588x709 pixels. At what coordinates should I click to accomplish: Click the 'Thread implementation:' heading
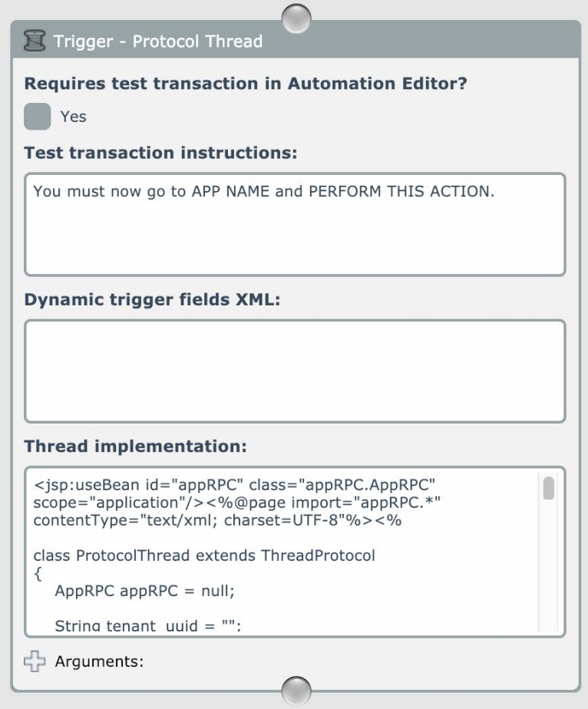coord(134,446)
